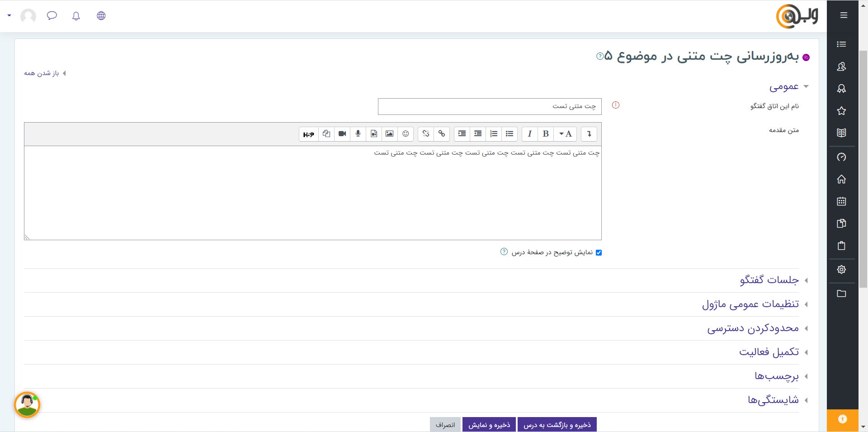Click the chat room name input field
Image resolution: width=868 pixels, height=432 pixels.
pos(490,106)
